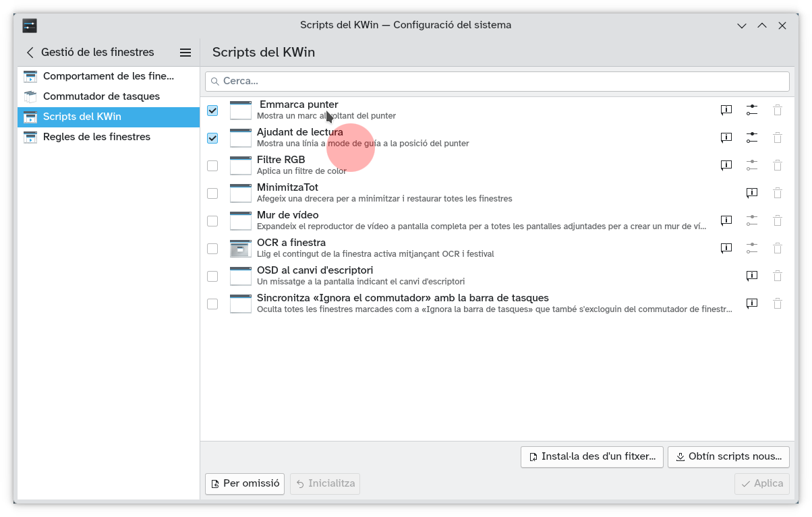Delete the Emmarca punter script
Screen dimensions: 812x517
(778, 110)
